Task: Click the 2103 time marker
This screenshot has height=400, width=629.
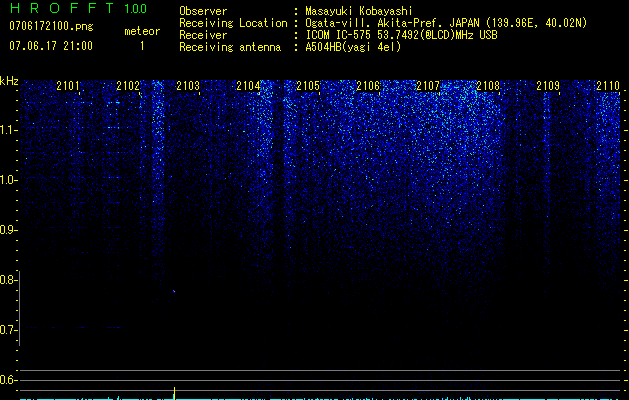Action: click(188, 86)
